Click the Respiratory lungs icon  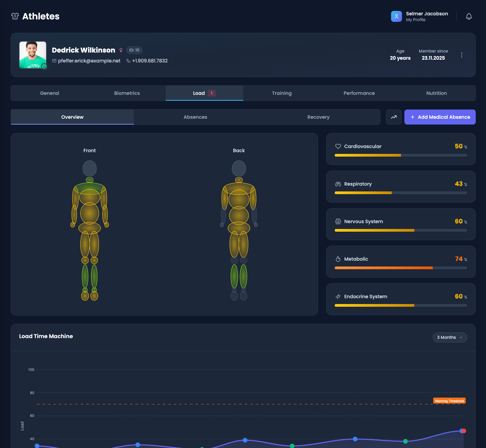(338, 184)
